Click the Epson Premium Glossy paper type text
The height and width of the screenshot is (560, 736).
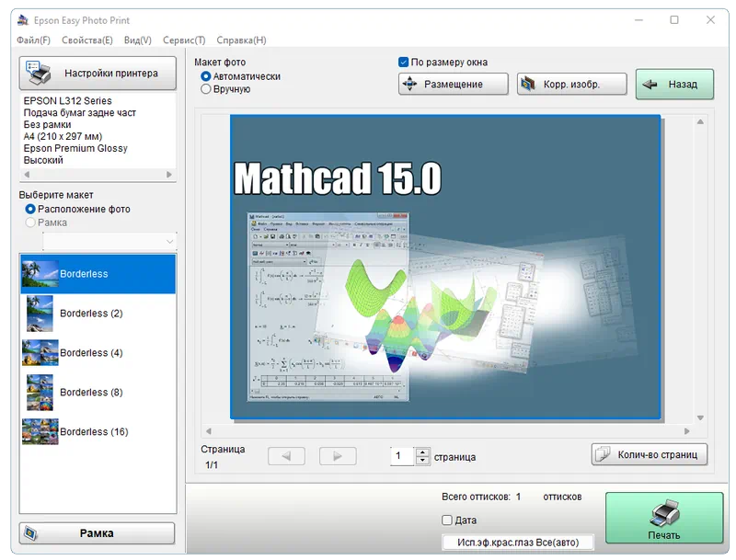75,148
